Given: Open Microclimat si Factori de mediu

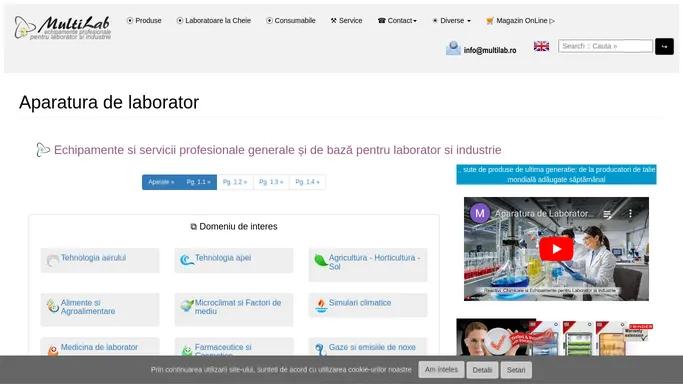Looking at the screenshot, I should coord(238,307).
